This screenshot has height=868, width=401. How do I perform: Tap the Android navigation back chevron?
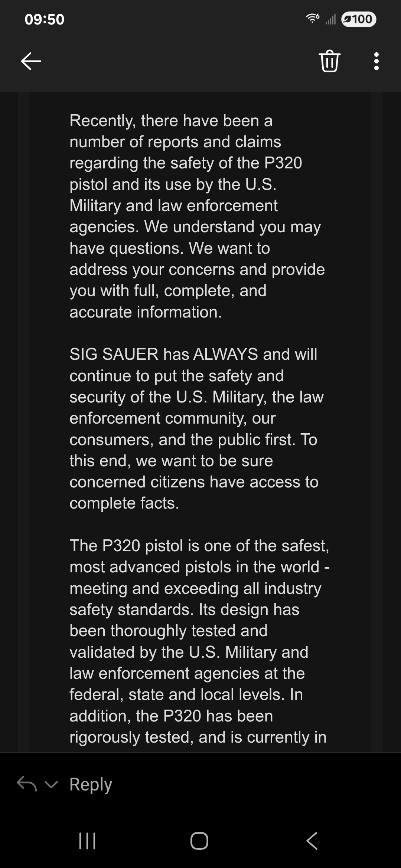click(x=312, y=841)
